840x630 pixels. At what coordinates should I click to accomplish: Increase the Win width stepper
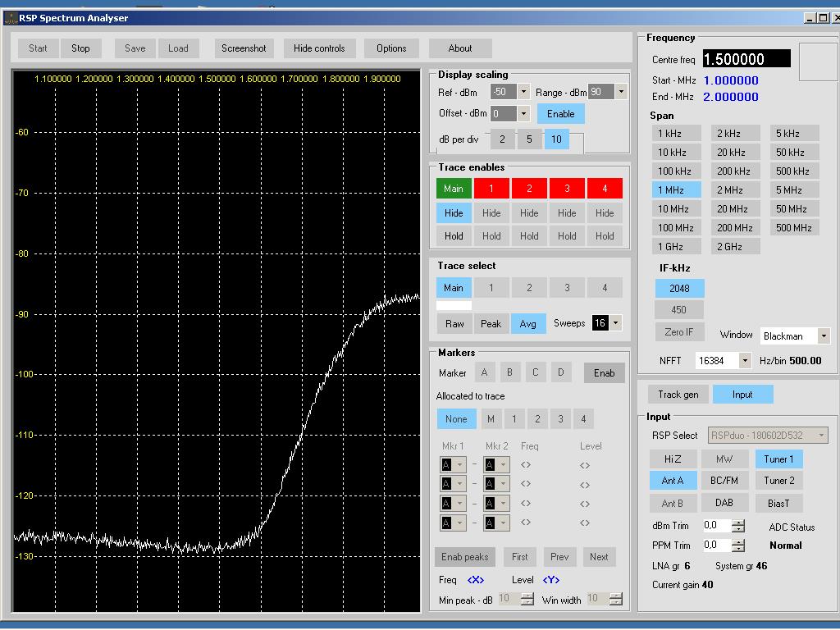[616, 596]
